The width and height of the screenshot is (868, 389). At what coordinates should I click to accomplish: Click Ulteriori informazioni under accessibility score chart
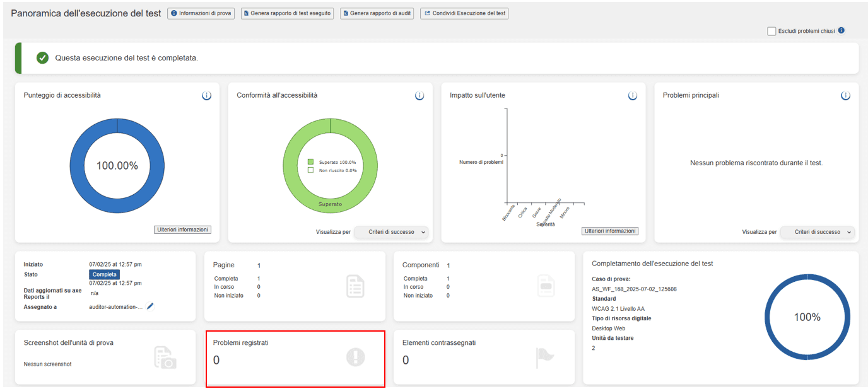click(182, 229)
